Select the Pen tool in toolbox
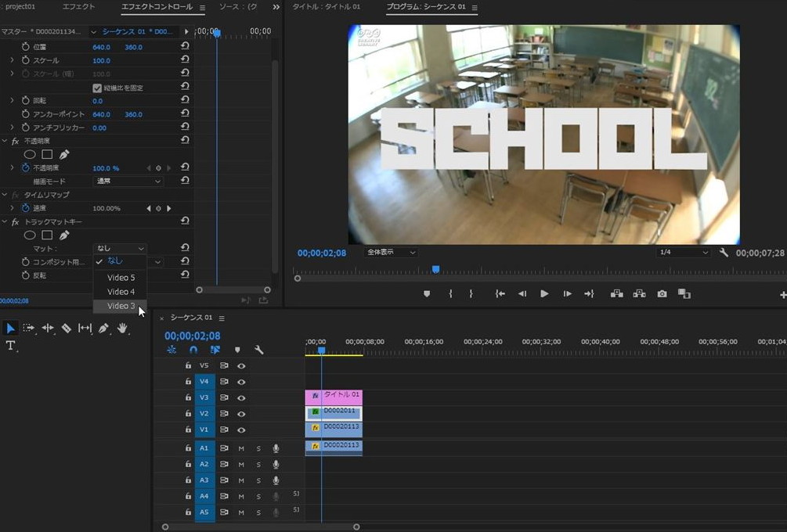 [103, 329]
